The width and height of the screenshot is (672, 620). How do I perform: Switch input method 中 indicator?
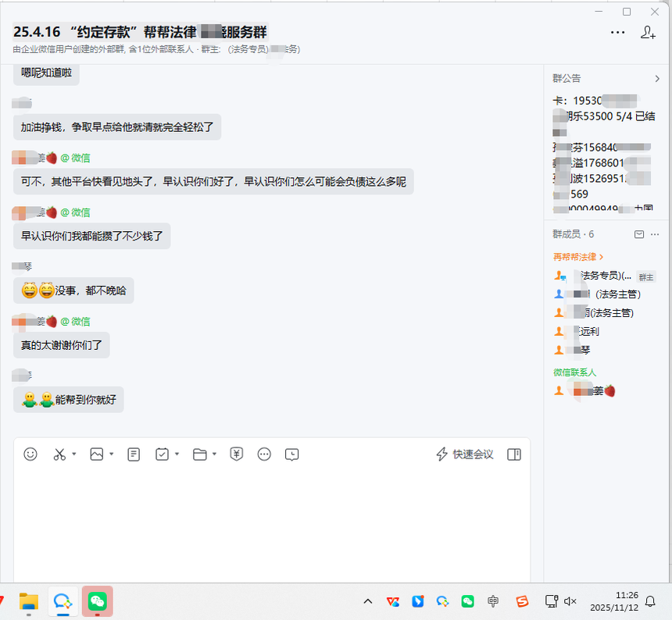pos(493,601)
